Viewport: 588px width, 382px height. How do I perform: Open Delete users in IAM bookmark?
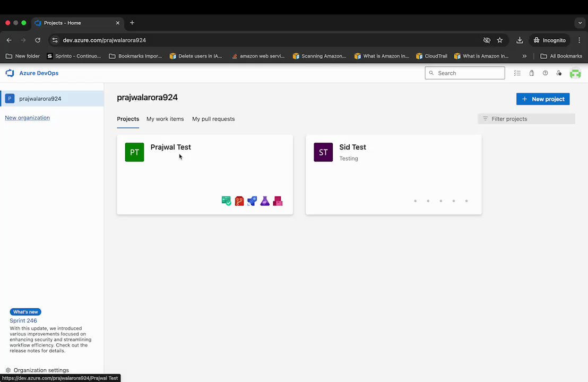[196, 56]
